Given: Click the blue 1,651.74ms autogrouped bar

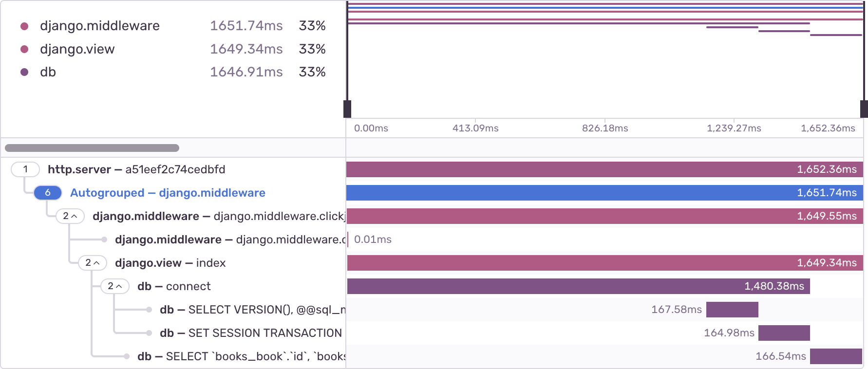Looking at the screenshot, I should point(604,193).
